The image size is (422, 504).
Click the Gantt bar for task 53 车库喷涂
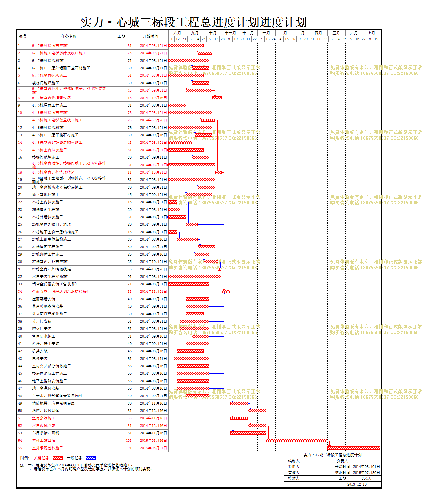(248, 433)
